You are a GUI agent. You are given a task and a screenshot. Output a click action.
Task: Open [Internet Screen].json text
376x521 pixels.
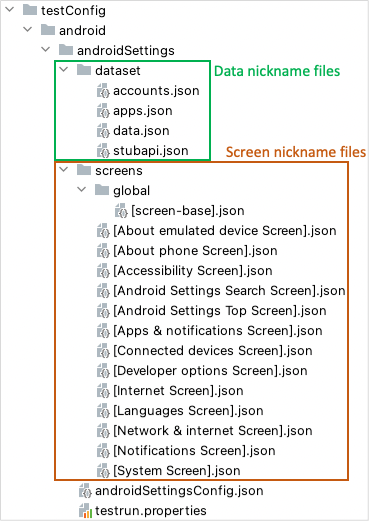178,391
